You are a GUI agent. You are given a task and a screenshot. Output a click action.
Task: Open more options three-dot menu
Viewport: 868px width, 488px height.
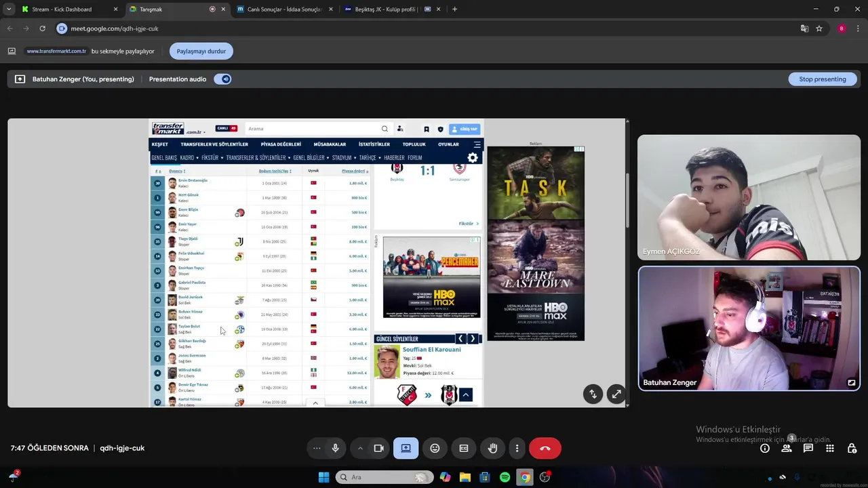(x=517, y=448)
